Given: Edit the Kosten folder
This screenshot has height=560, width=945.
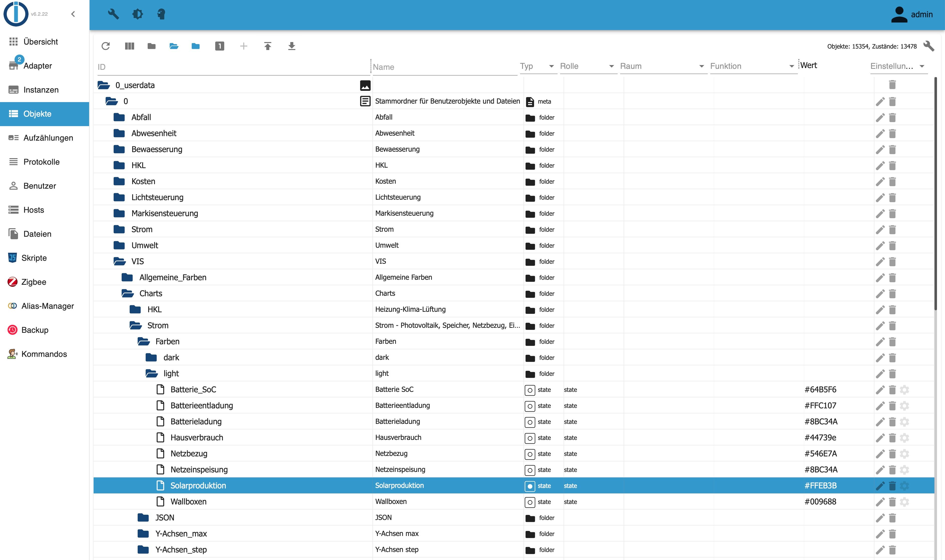Looking at the screenshot, I should (880, 181).
